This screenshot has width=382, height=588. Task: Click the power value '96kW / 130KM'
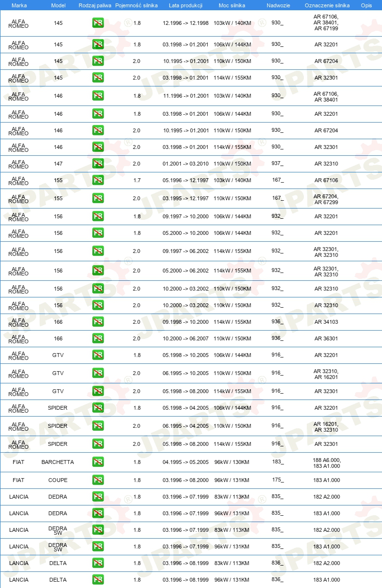232,462
